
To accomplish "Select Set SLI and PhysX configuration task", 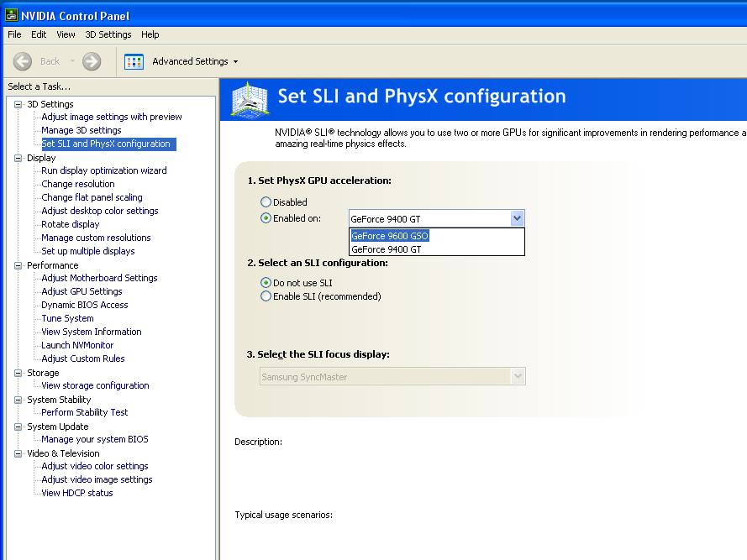I will tap(108, 144).
